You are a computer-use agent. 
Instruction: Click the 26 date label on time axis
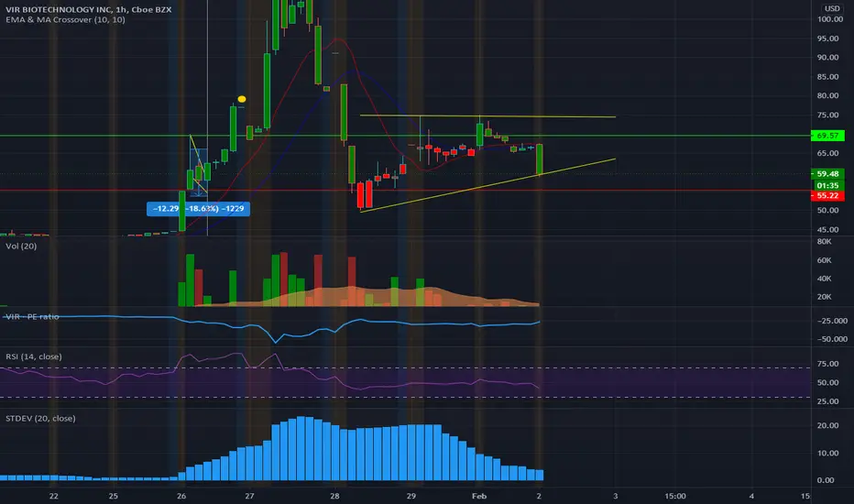181,496
